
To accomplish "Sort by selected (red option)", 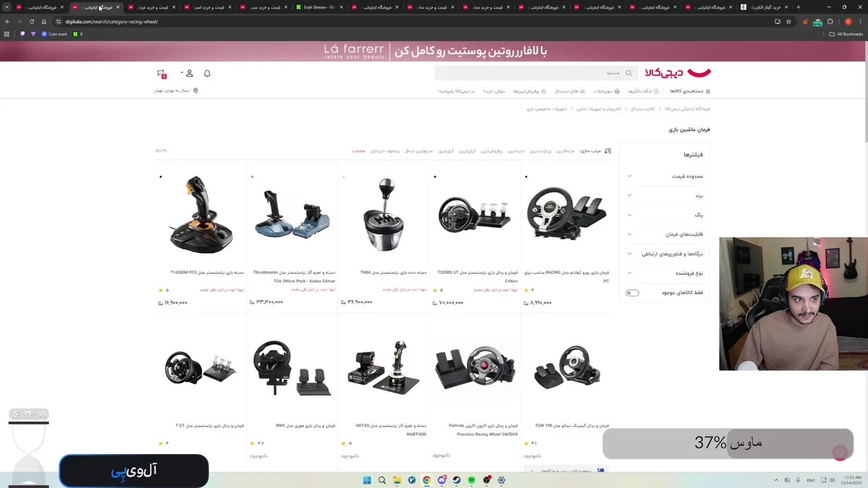I will click(x=359, y=150).
